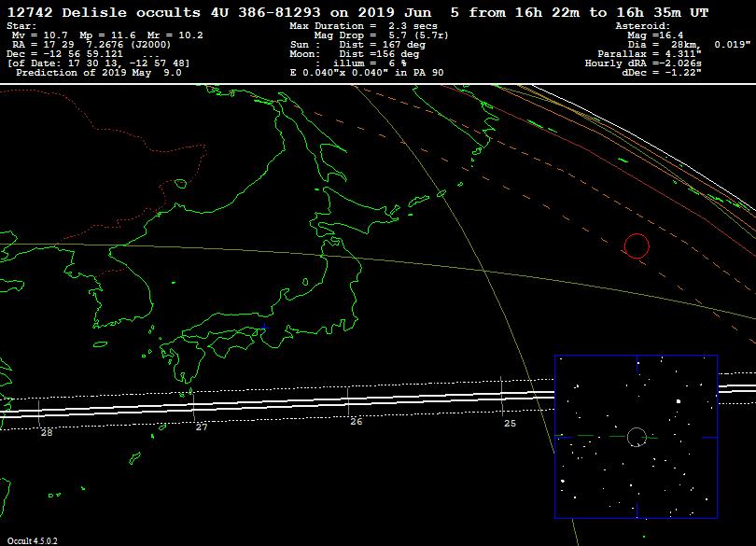Click the asteroid 'Dia = 28km' text

pos(665,45)
